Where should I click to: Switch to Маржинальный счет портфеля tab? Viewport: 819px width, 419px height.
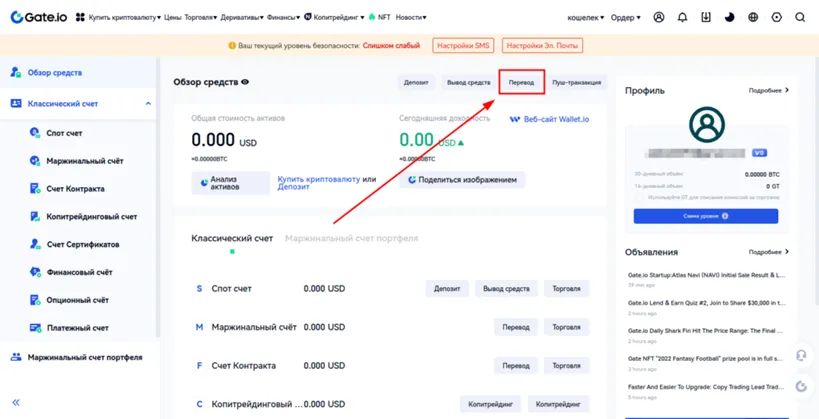click(x=351, y=239)
